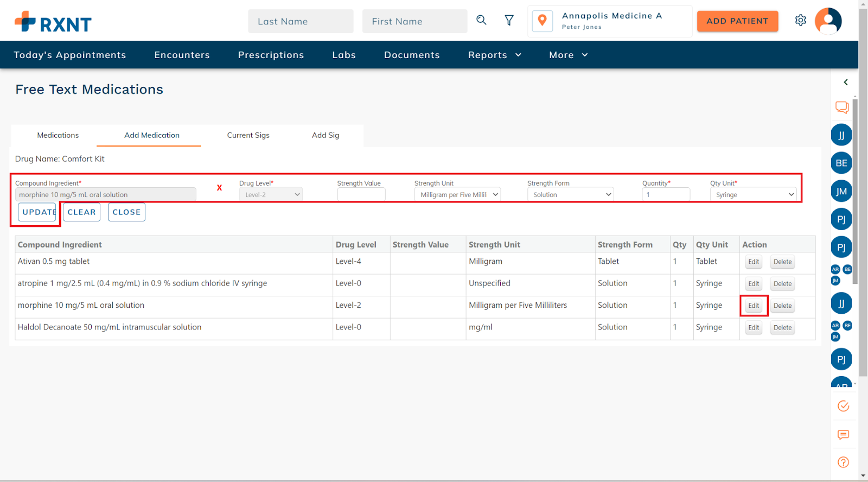Delete the Ativan 0.5 mg tablet row
Viewport: 868px width, 482px height.
point(782,262)
